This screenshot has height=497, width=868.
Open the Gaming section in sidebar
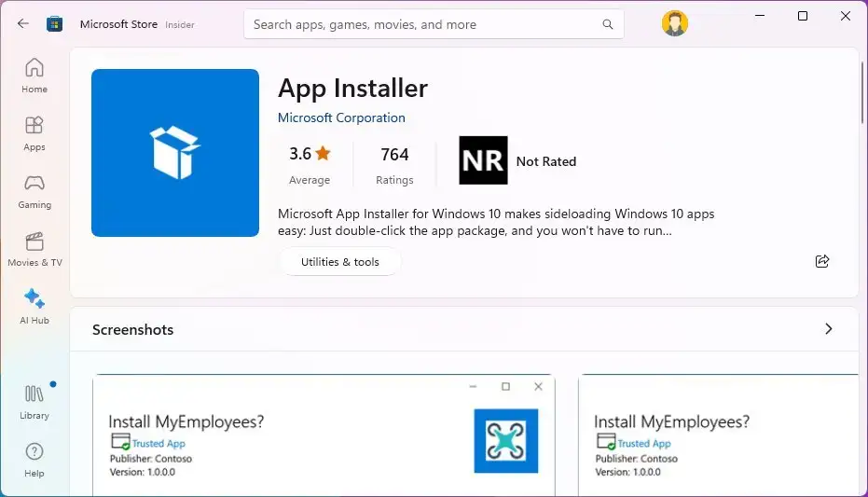(x=34, y=191)
